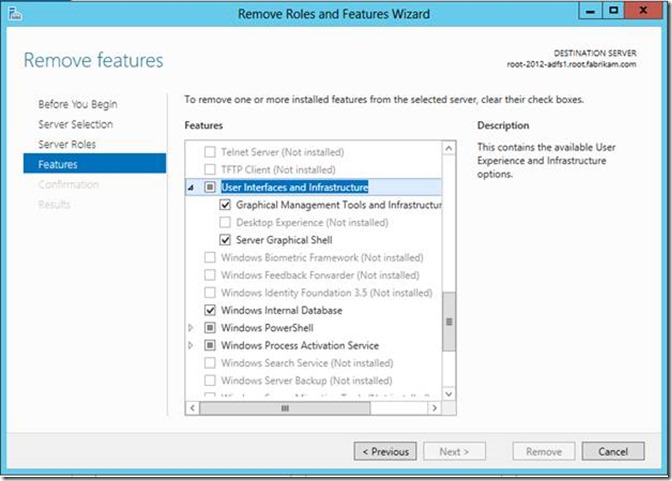Click the Windows Server Backup label
The image size is (672, 481).
306,381
